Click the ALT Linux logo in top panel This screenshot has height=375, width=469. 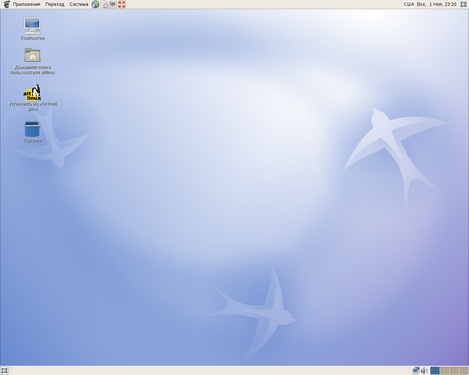[6, 4]
